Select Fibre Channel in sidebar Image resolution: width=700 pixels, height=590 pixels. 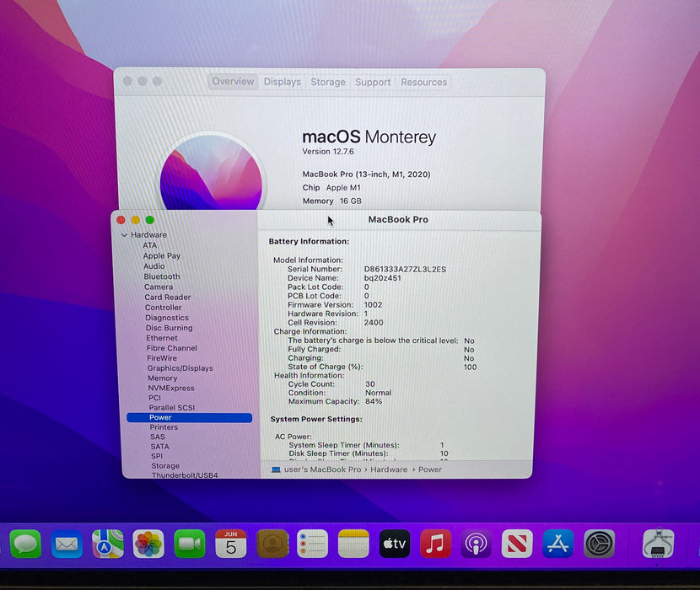click(x=171, y=347)
